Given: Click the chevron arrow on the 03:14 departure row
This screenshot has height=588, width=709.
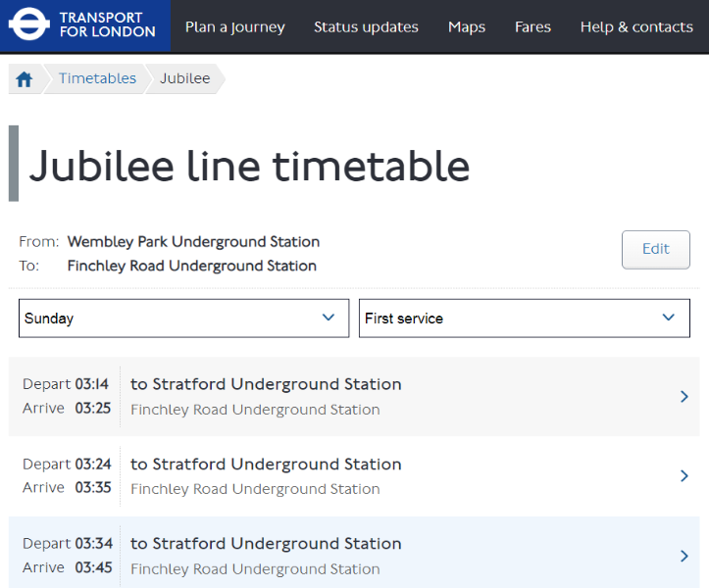Looking at the screenshot, I should (x=684, y=397).
